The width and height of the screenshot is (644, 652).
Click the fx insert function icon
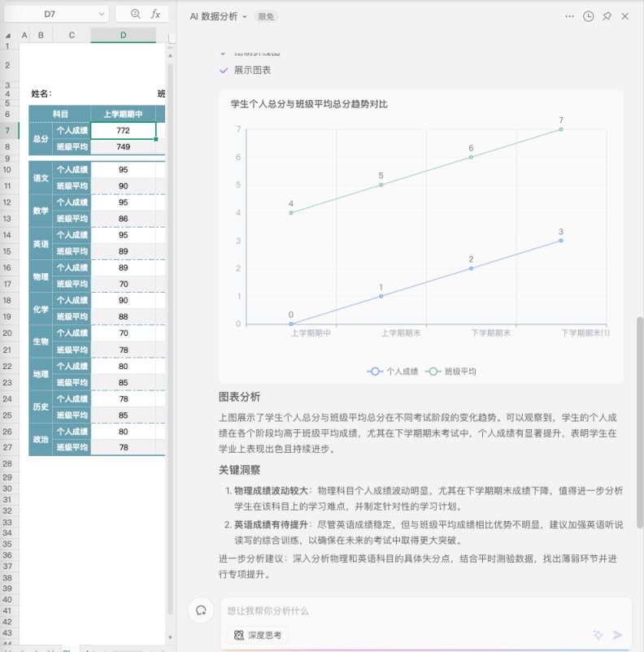(x=155, y=14)
